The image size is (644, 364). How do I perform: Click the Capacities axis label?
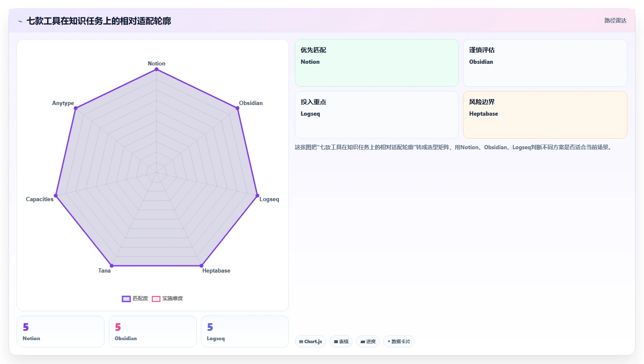[x=40, y=199]
